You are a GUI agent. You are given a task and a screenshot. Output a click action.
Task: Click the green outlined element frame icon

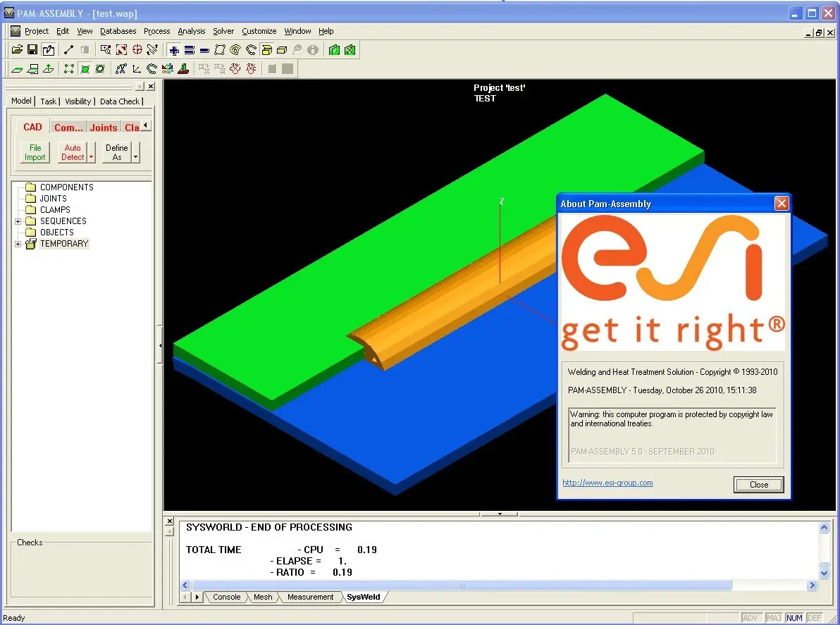pos(100,69)
